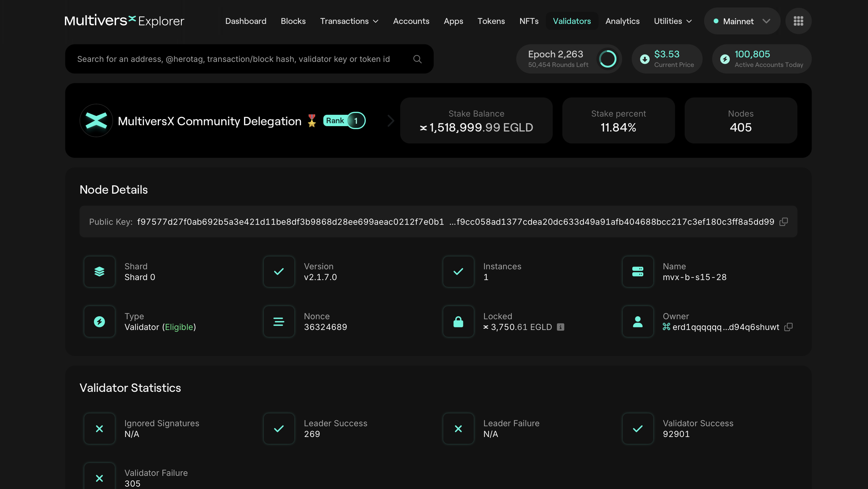Expand the Utilities dropdown menu

point(673,21)
